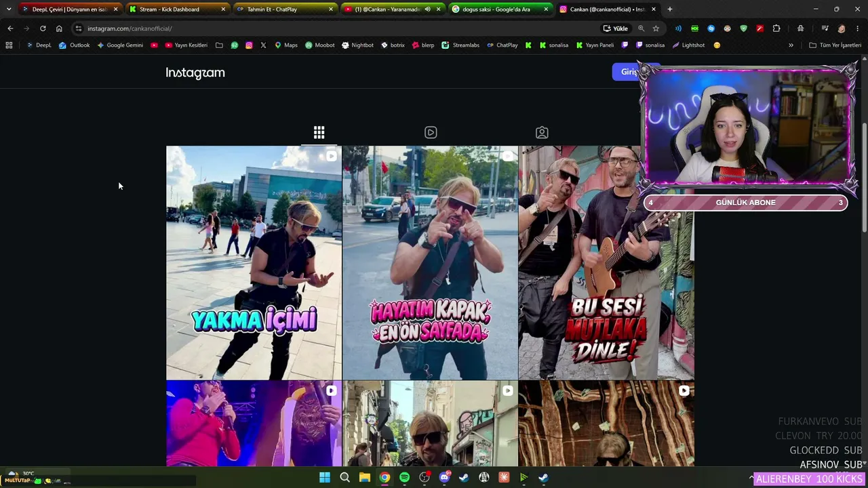Open the reel with singer in red jacket

(x=254, y=424)
